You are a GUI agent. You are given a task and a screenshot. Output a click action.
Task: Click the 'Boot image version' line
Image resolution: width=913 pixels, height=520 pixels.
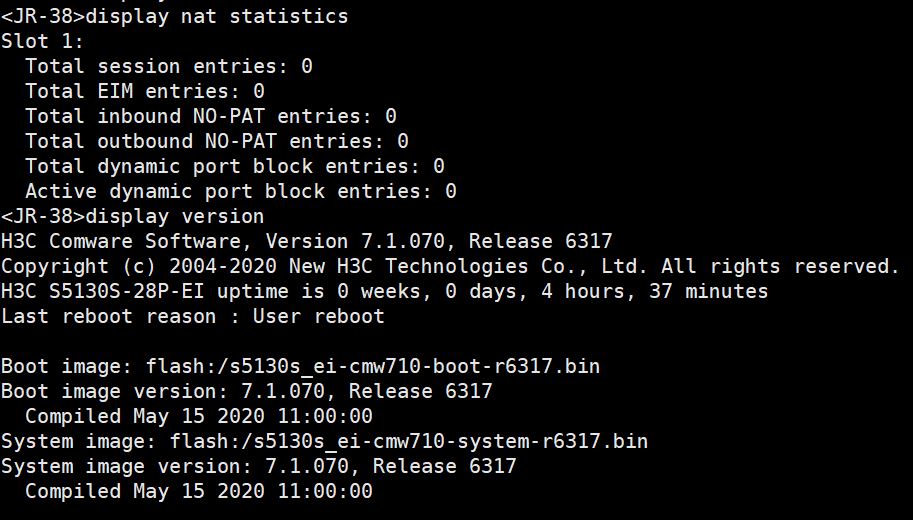[246, 391]
